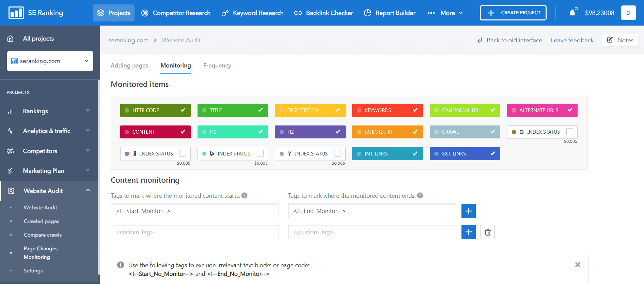
Task: Click the Competitor Research target icon
Action: (x=145, y=13)
